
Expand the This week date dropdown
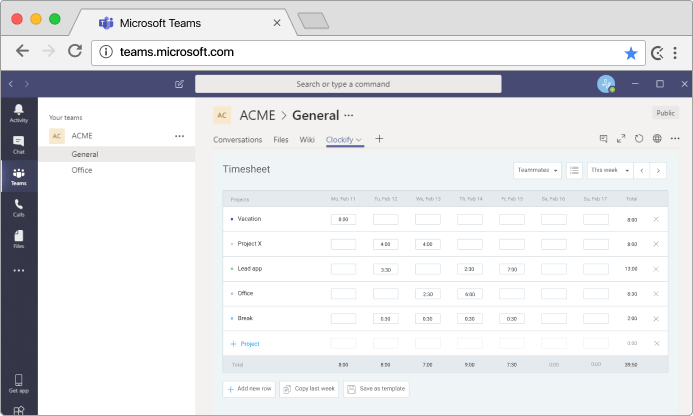click(610, 170)
